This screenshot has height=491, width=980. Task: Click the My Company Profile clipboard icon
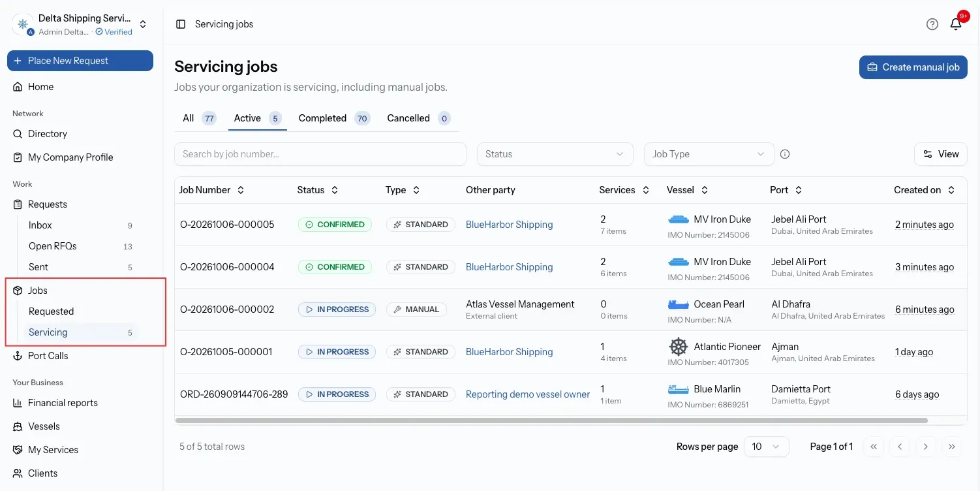click(x=18, y=157)
